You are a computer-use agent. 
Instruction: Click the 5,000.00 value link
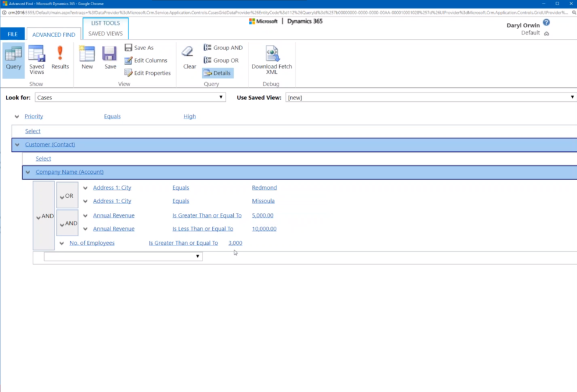coord(262,215)
